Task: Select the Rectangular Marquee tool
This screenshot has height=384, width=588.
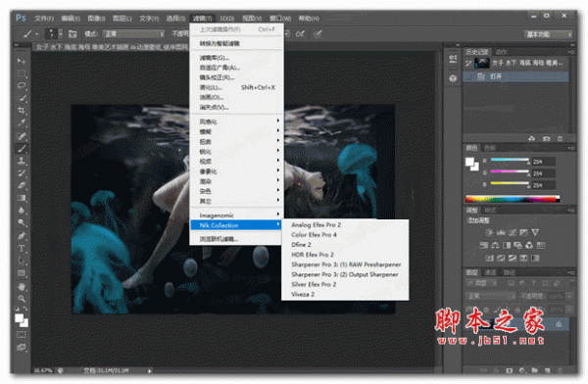Action: coord(22,73)
